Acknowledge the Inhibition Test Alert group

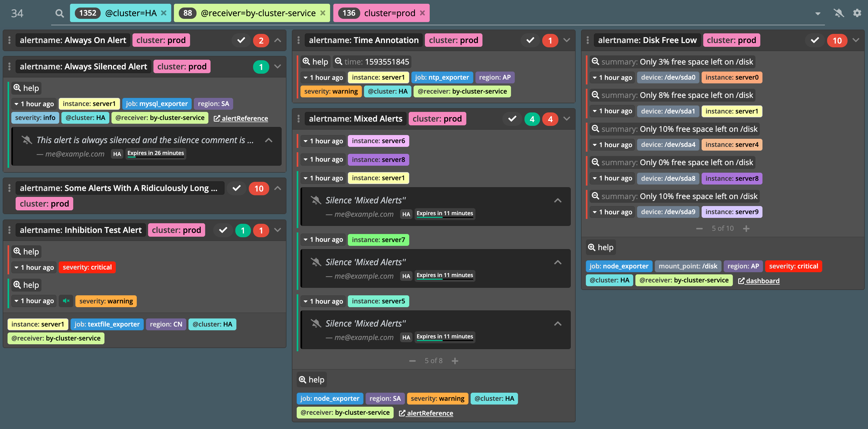[223, 230]
